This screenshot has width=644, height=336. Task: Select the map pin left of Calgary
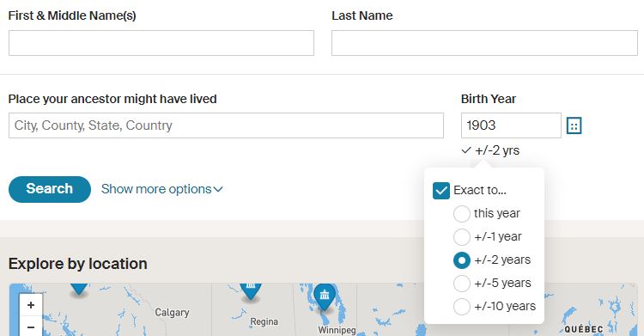[79, 289]
